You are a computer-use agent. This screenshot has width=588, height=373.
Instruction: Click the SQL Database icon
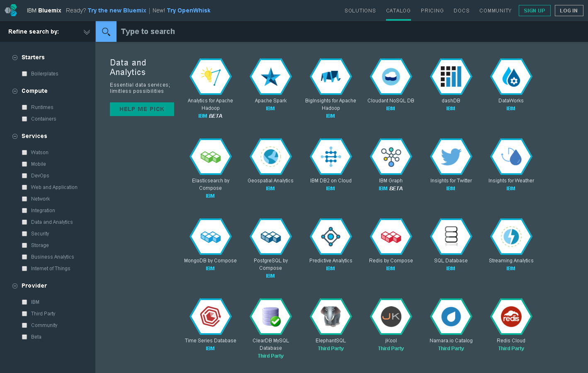[451, 237]
